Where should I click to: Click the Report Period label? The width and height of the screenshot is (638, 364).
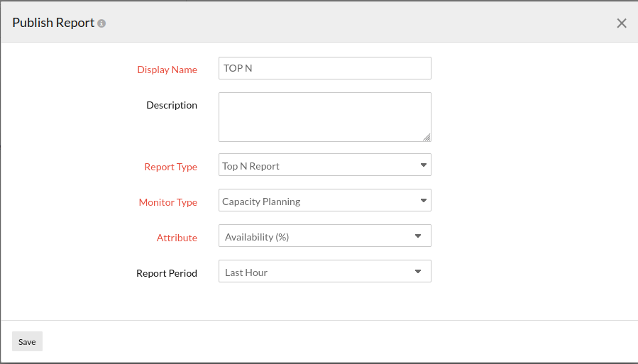pos(167,273)
